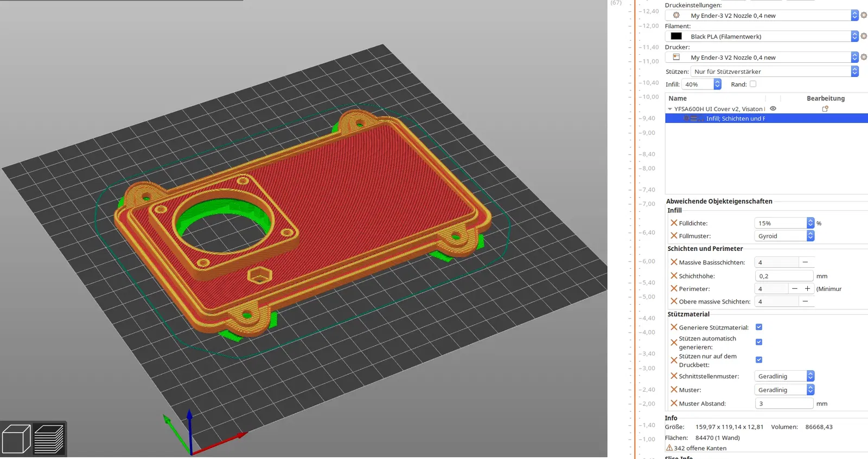This screenshot has height=459, width=868.
Task: Click the Muster Abstand input field
Action: point(784,403)
